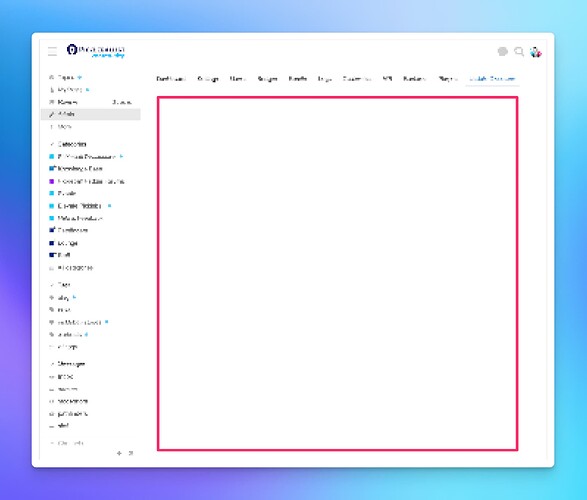Click inside the red-outlined content area
Viewport: 587px width, 500px height.
point(338,274)
